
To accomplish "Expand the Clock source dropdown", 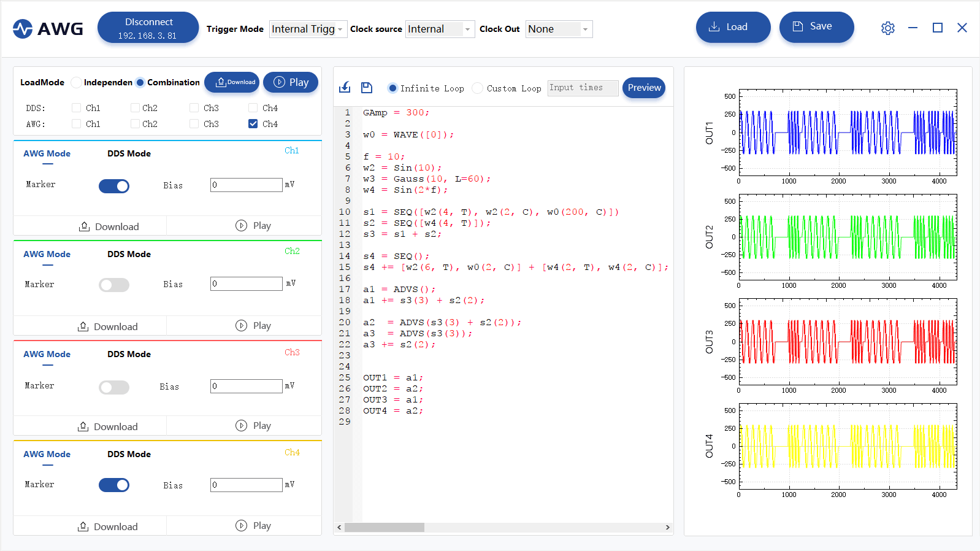I will click(440, 29).
